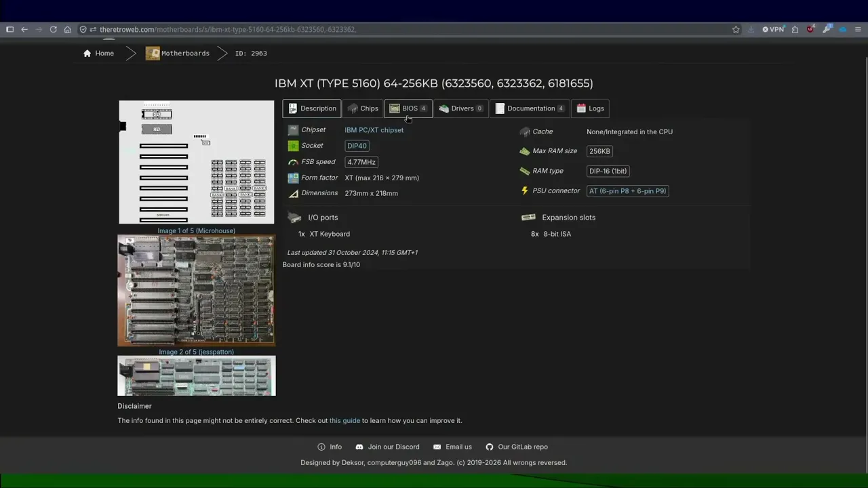Image resolution: width=868 pixels, height=488 pixels.
Task: Open the jesspatton motherboard photo thumbnail
Action: tap(197, 291)
